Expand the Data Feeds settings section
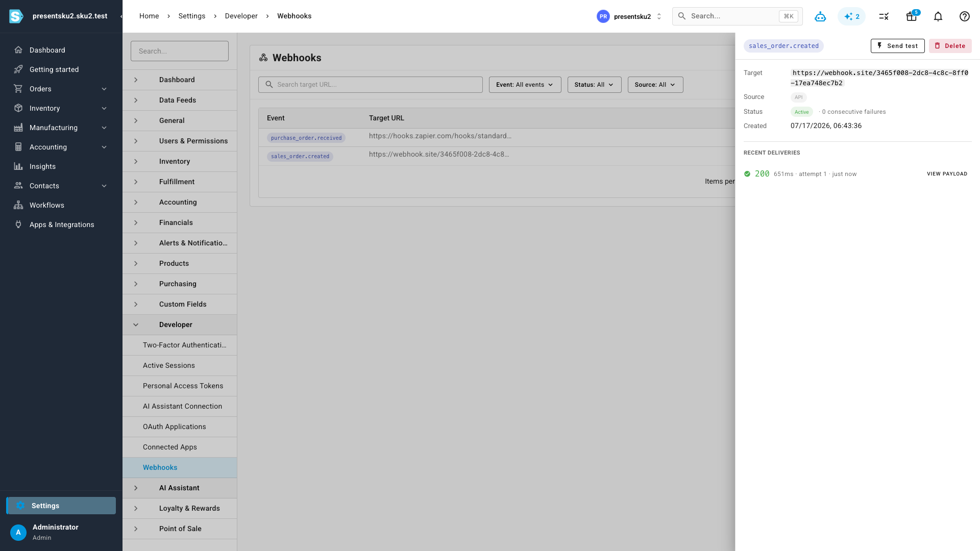 click(x=180, y=100)
